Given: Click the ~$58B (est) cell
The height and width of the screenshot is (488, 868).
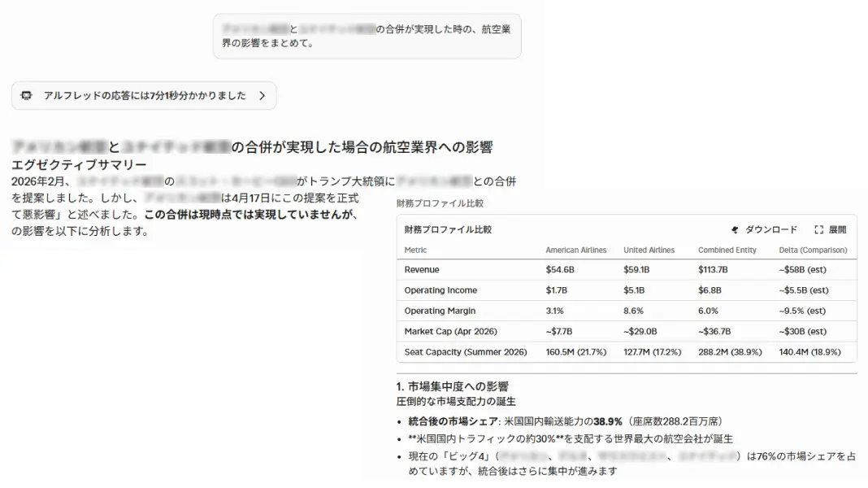Looking at the screenshot, I should point(802,270).
